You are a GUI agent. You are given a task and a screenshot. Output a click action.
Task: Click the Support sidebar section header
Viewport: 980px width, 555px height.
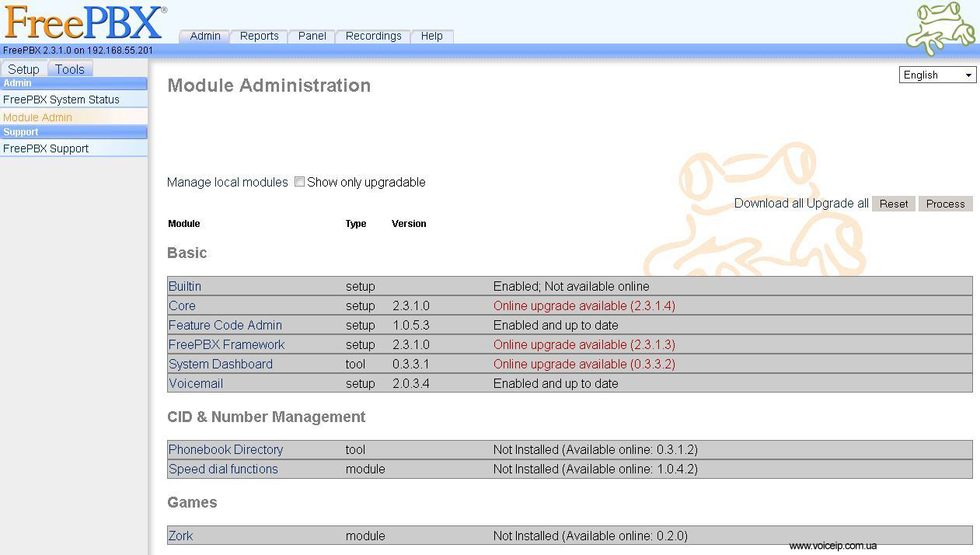[x=74, y=132]
